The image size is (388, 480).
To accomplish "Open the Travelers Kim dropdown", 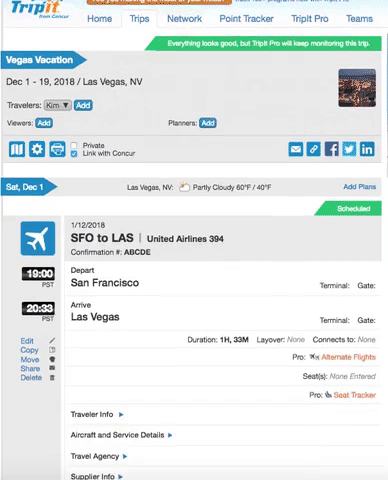I will coord(58,105).
